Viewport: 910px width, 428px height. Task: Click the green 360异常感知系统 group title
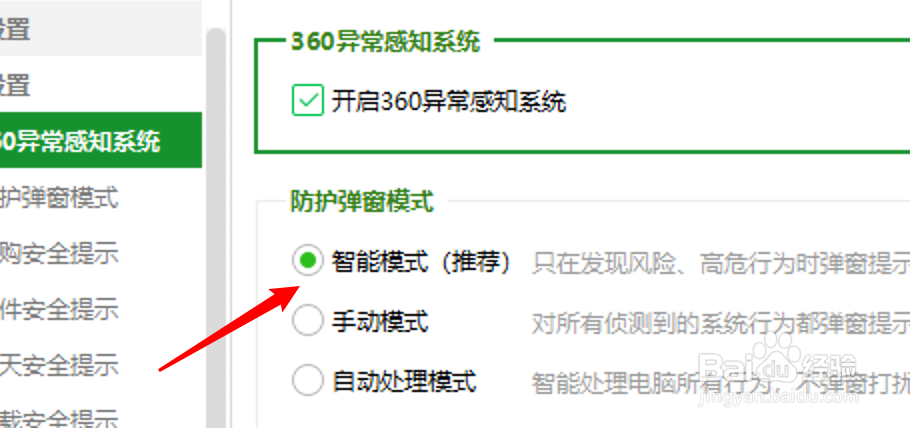pyautogui.click(x=385, y=41)
